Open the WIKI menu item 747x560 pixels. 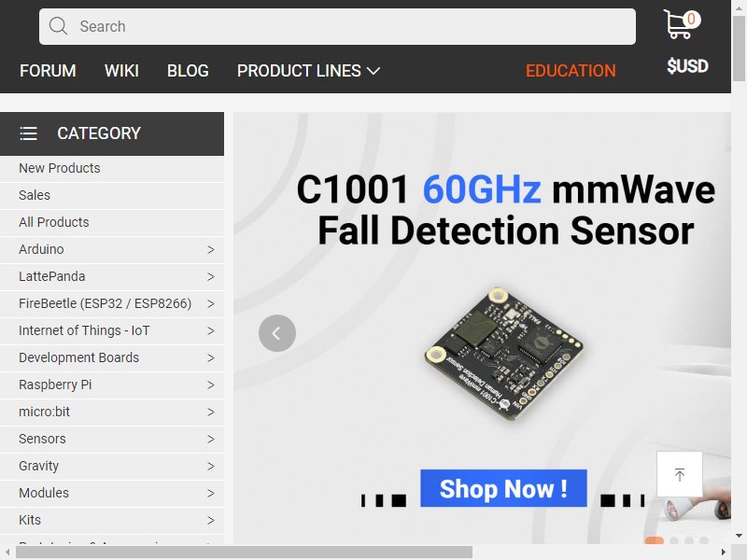point(121,71)
